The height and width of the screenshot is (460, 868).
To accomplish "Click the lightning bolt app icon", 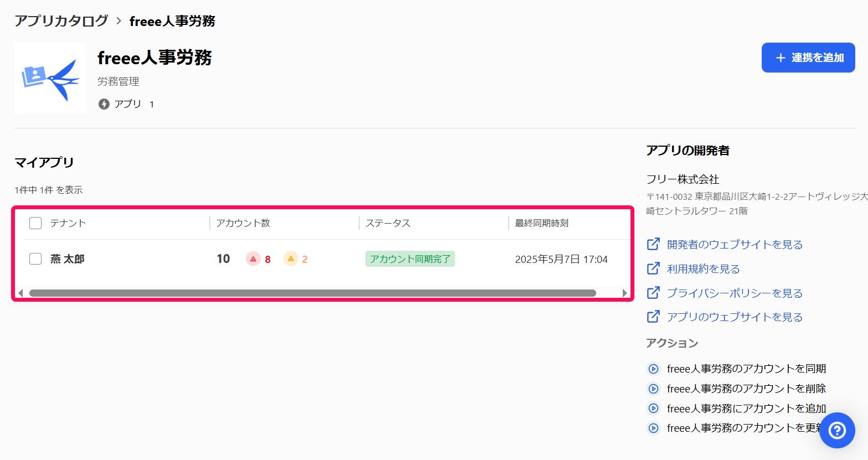I will [x=104, y=104].
